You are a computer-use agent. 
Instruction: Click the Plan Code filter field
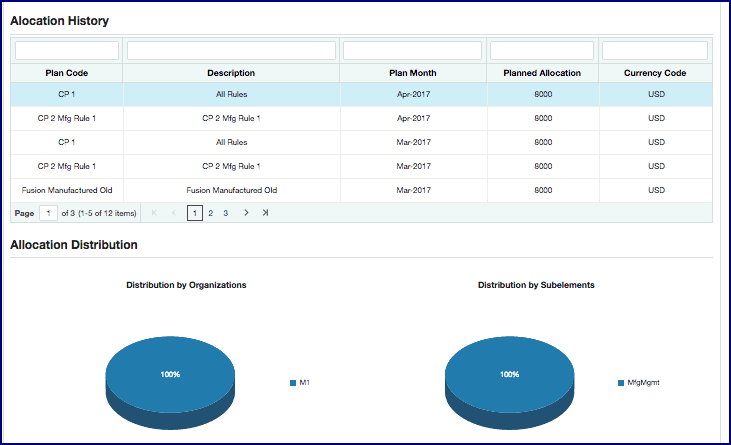coord(67,50)
